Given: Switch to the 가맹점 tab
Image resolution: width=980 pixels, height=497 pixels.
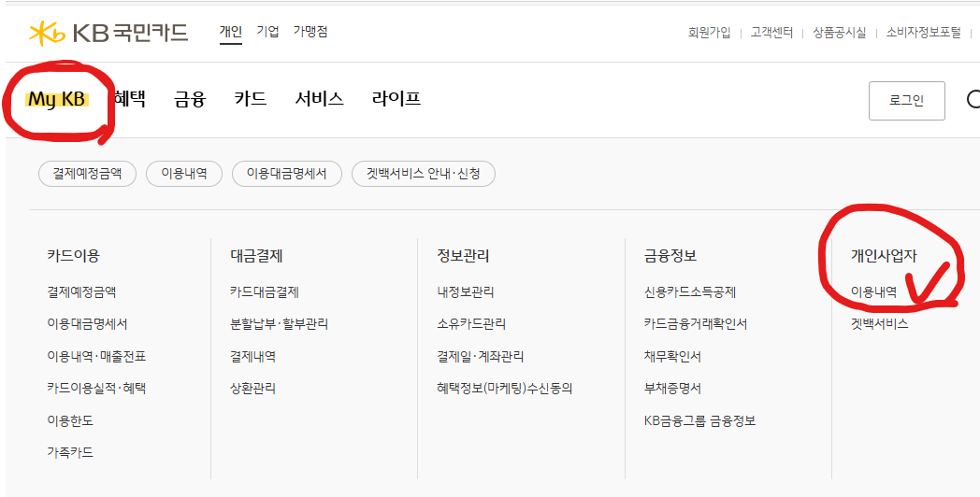Looking at the screenshot, I should tap(310, 31).
